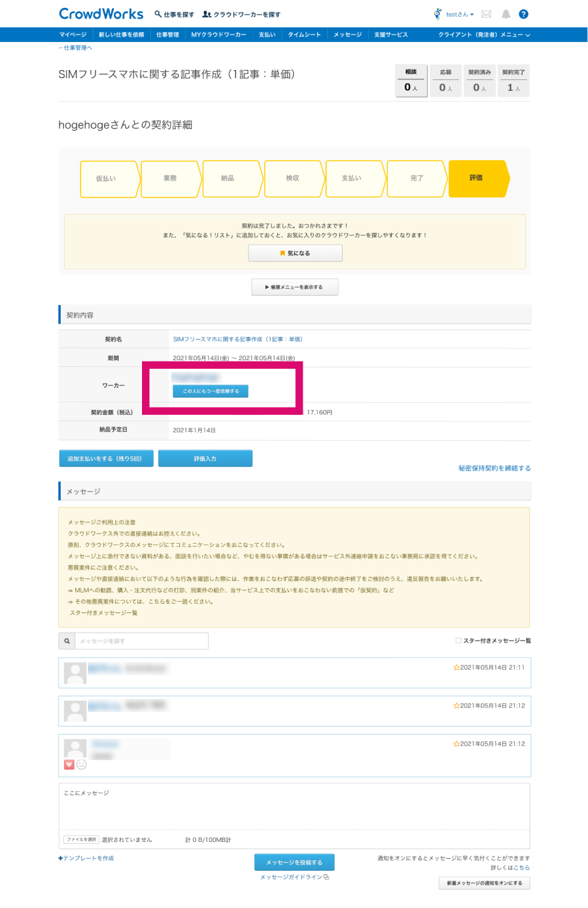
Task: Check the スター付きメッセージ一覧 checkbox
Action: coord(458,640)
